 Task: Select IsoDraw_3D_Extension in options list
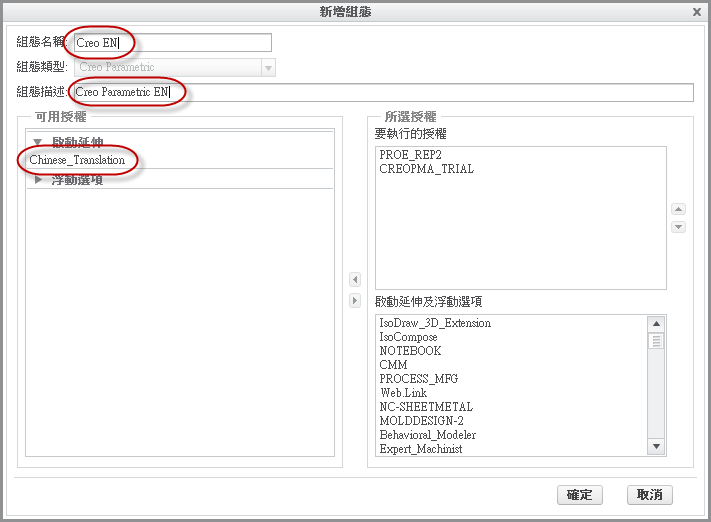[x=435, y=323]
